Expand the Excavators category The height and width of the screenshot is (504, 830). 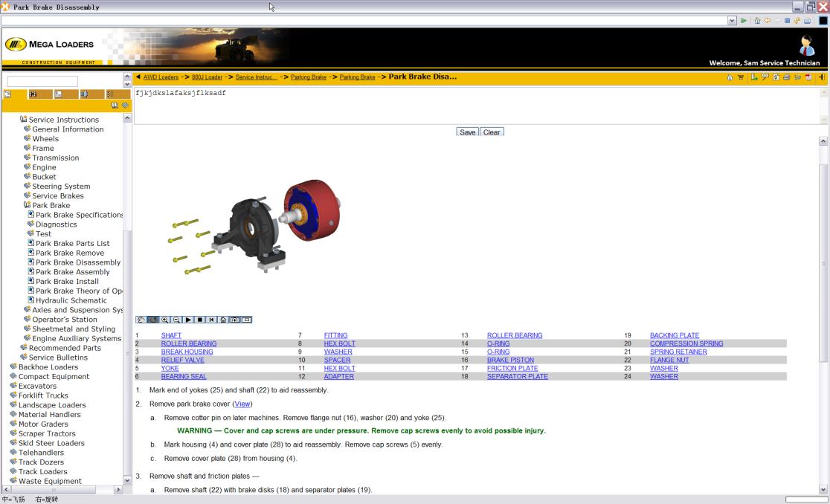(x=13, y=386)
